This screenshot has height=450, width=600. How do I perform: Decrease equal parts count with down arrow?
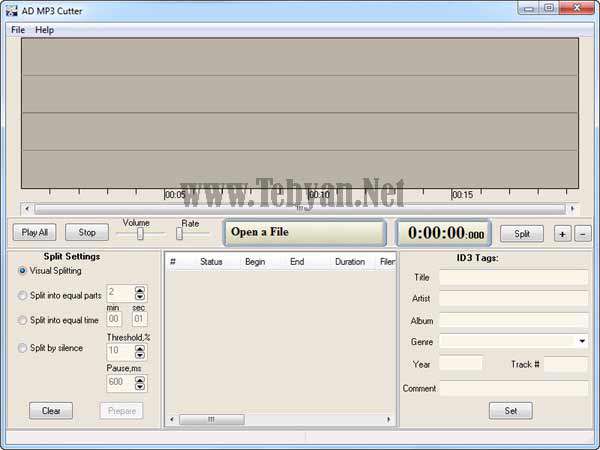(x=140, y=297)
